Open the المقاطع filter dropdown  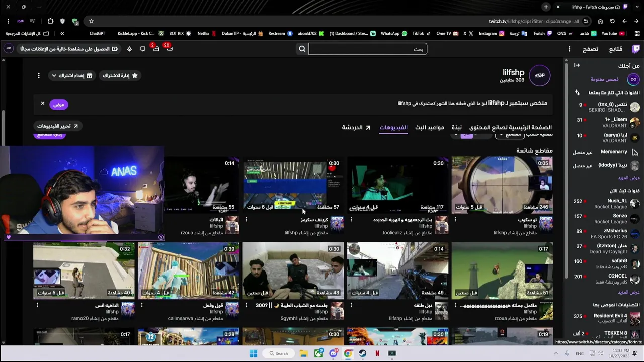pyautogui.click(x=509, y=135)
